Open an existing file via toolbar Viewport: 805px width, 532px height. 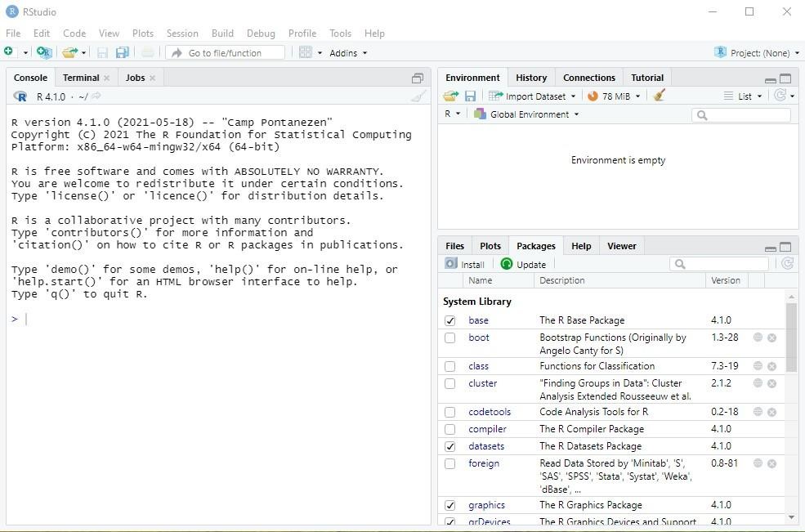click(x=69, y=52)
